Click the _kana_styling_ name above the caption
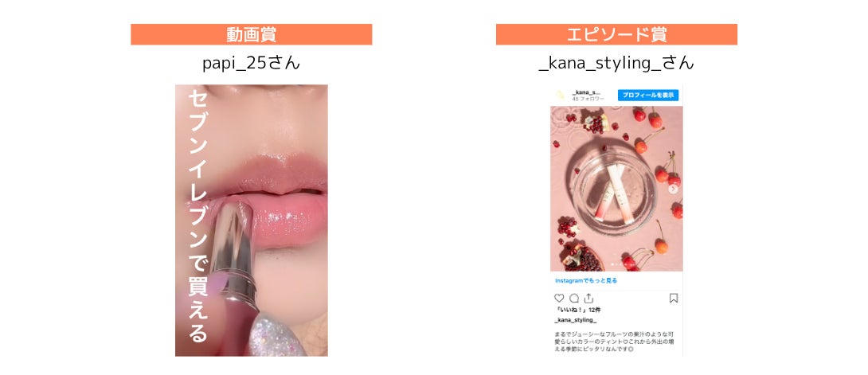 click(576, 320)
